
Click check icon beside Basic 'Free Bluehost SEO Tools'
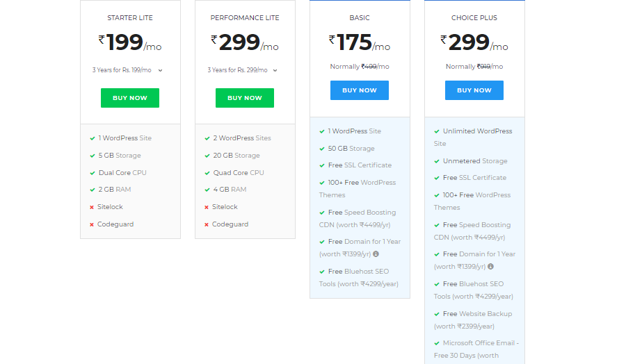click(322, 272)
